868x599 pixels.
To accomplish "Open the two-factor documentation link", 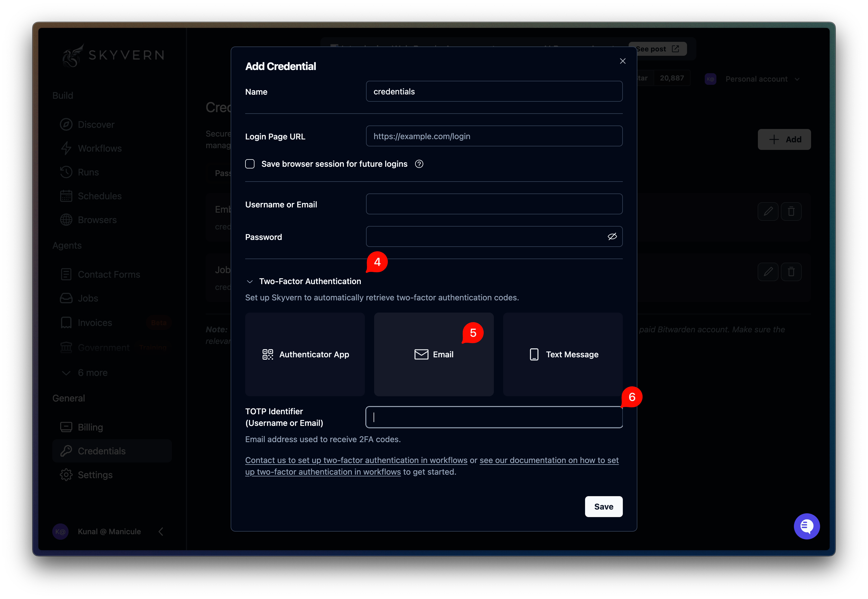I will tap(549, 460).
